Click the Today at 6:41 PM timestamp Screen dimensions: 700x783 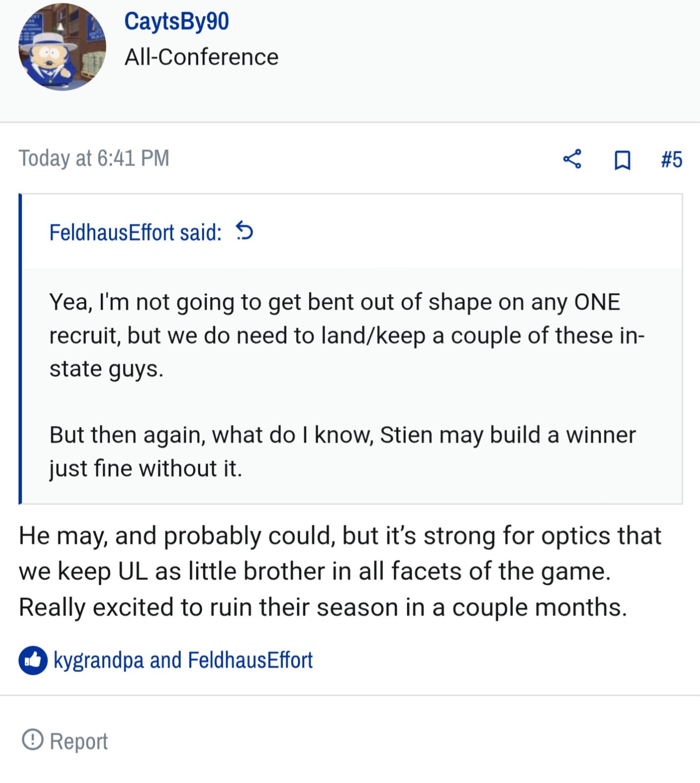pos(94,158)
